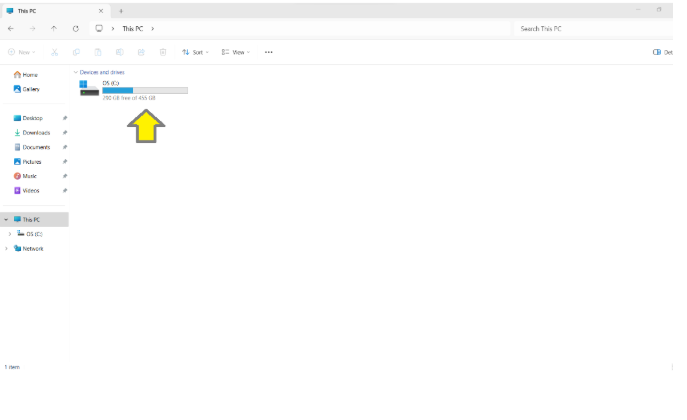Image resolution: width=687 pixels, height=420 pixels.
Task: Click the Paste icon in toolbar
Action: (98, 52)
